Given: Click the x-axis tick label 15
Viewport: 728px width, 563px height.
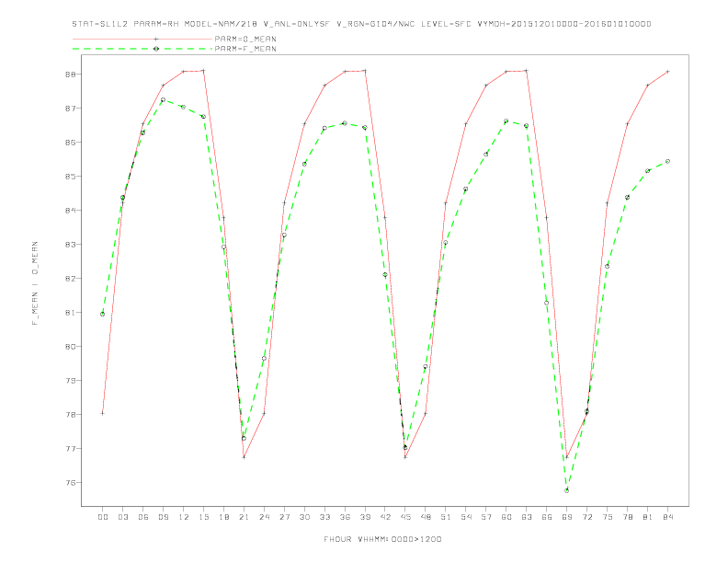Looking at the screenshot, I should point(203,517).
